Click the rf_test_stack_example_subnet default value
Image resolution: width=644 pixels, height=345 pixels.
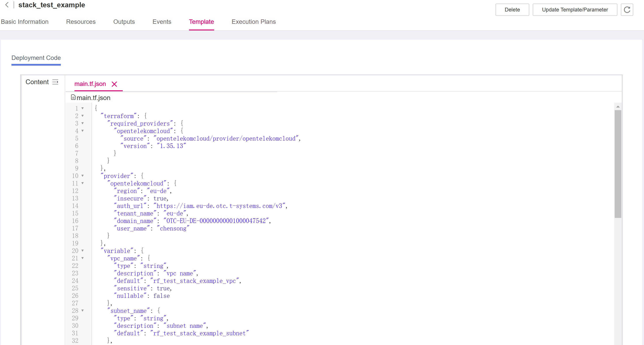pos(199,333)
